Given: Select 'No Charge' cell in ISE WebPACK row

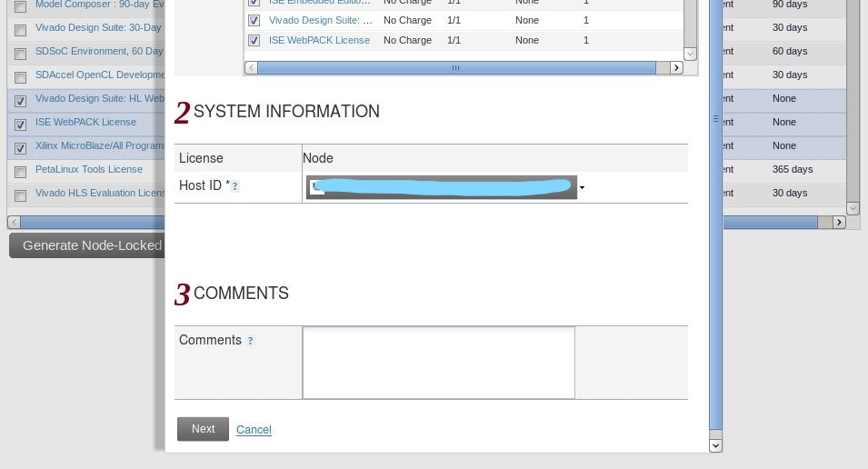Looking at the screenshot, I should (x=407, y=40).
